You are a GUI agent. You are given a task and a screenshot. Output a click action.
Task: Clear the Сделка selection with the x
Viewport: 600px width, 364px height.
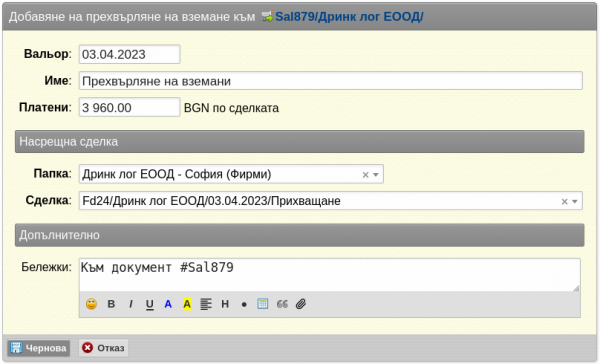point(564,202)
